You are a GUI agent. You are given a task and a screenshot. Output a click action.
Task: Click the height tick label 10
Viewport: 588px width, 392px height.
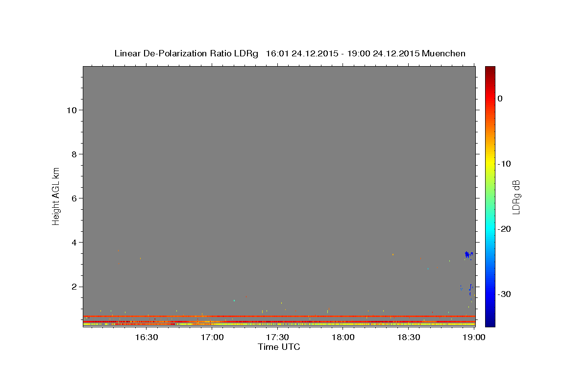point(72,110)
